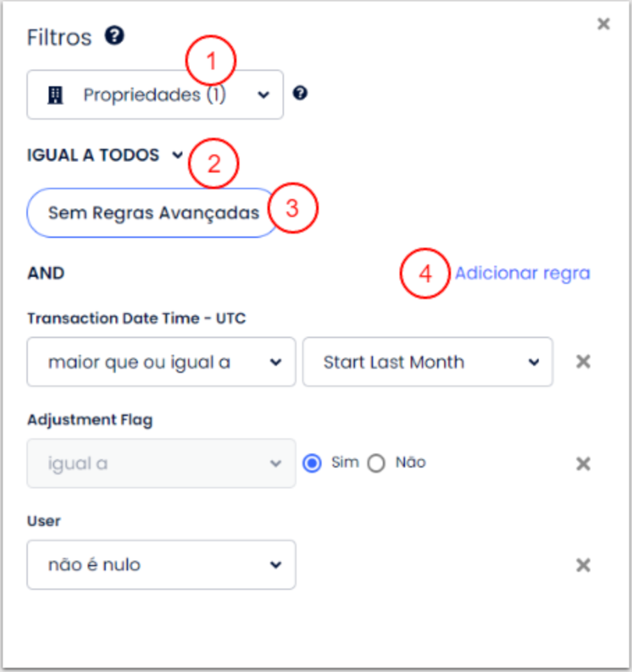Screen dimensions: 632x672
Task: Remove the Adjustment Flag rule
Action: [583, 463]
